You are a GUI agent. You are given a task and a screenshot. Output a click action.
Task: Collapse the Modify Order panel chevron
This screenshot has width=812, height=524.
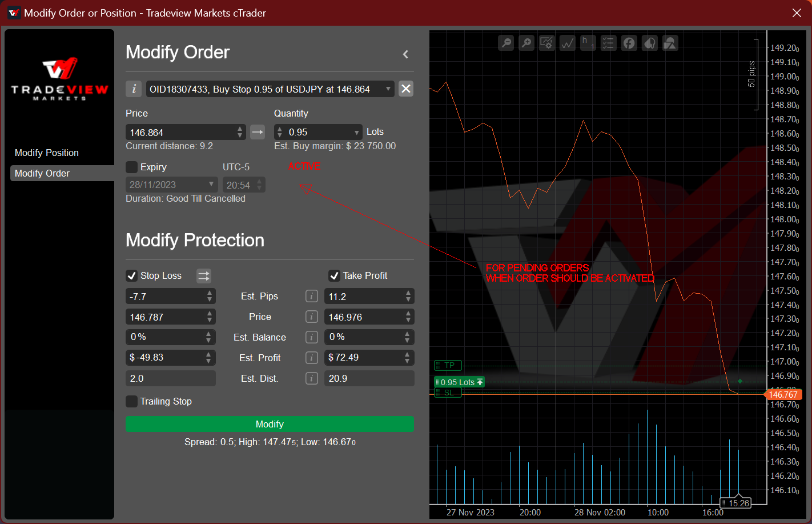pos(405,54)
